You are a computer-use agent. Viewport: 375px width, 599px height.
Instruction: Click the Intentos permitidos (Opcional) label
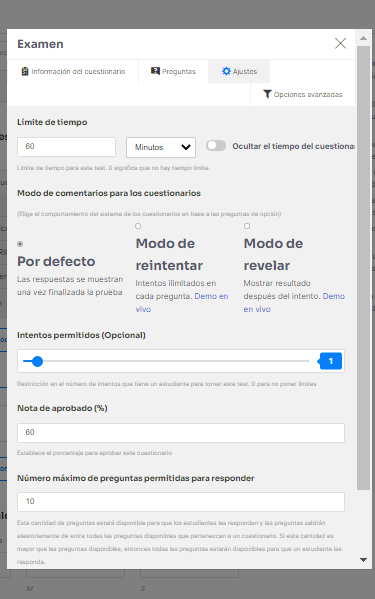coord(81,335)
